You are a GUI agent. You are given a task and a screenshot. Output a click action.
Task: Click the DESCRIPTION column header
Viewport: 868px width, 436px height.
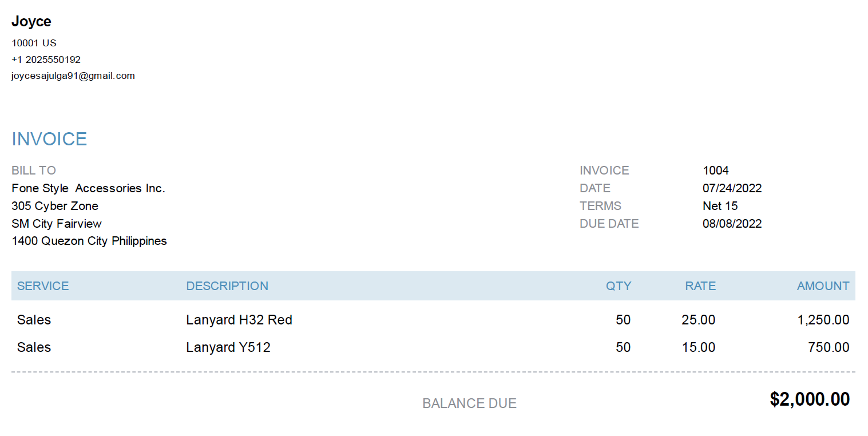(x=227, y=286)
